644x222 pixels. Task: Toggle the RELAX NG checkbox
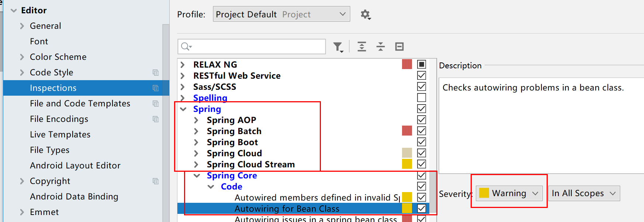422,64
